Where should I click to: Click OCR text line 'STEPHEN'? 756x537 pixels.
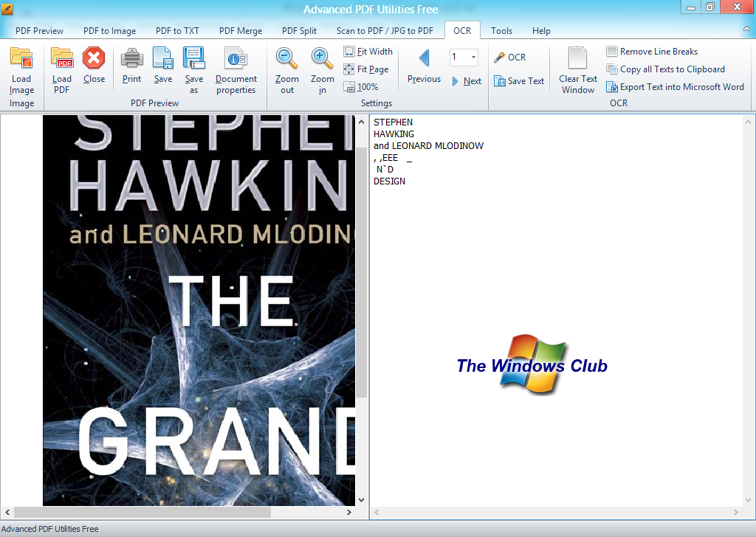[x=393, y=122]
